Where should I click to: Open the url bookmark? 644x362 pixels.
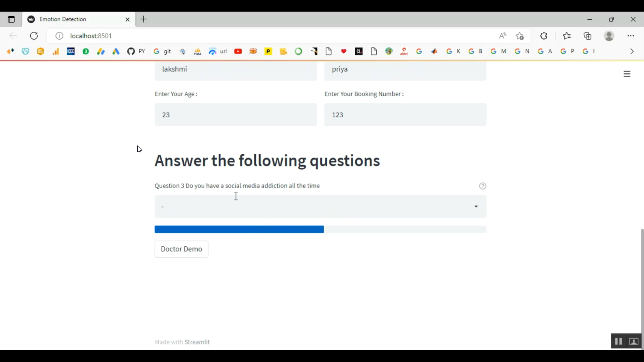tap(218, 51)
